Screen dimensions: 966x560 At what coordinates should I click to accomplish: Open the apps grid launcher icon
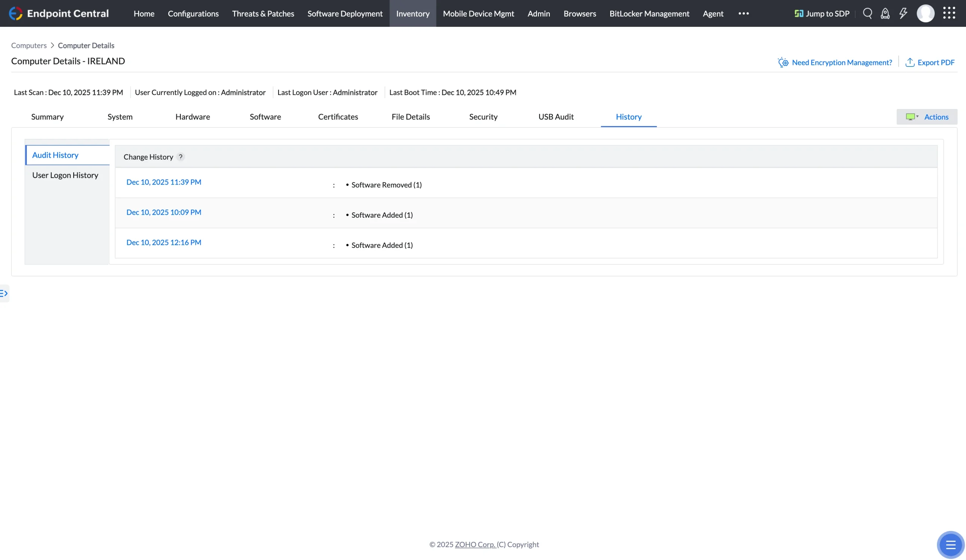949,13
